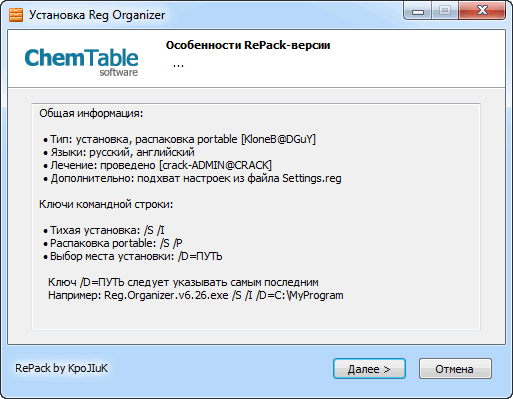Select the Особенности RePack-версии heading
Screen dimensions: 513x399
click(x=248, y=45)
